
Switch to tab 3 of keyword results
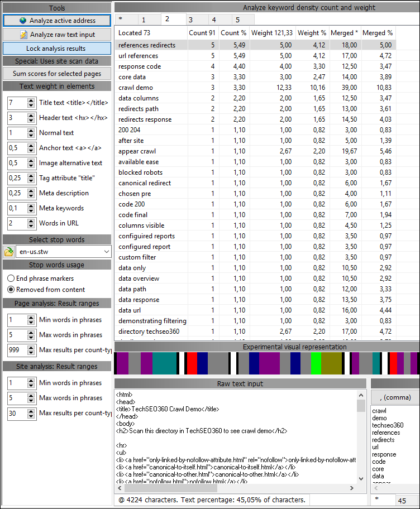pyautogui.click(x=190, y=20)
